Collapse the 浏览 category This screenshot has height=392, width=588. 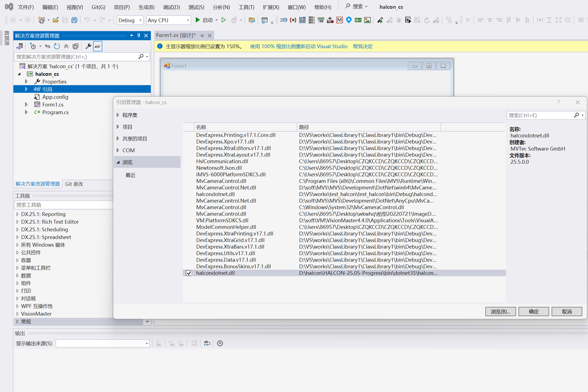tap(118, 162)
